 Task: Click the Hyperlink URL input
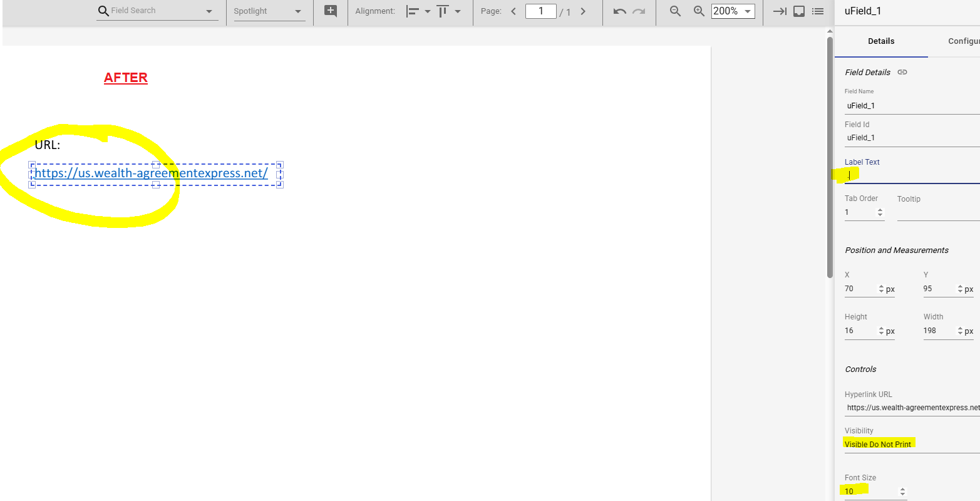point(912,408)
